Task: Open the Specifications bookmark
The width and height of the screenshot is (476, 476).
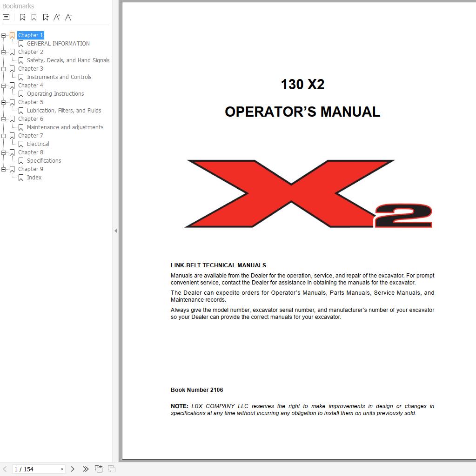Action: (x=44, y=160)
